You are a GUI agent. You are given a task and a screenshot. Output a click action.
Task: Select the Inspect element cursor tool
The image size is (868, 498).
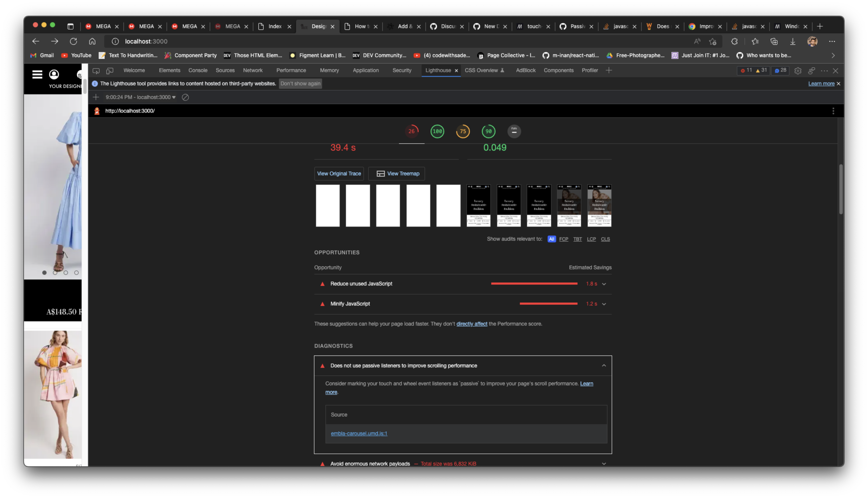coord(96,70)
